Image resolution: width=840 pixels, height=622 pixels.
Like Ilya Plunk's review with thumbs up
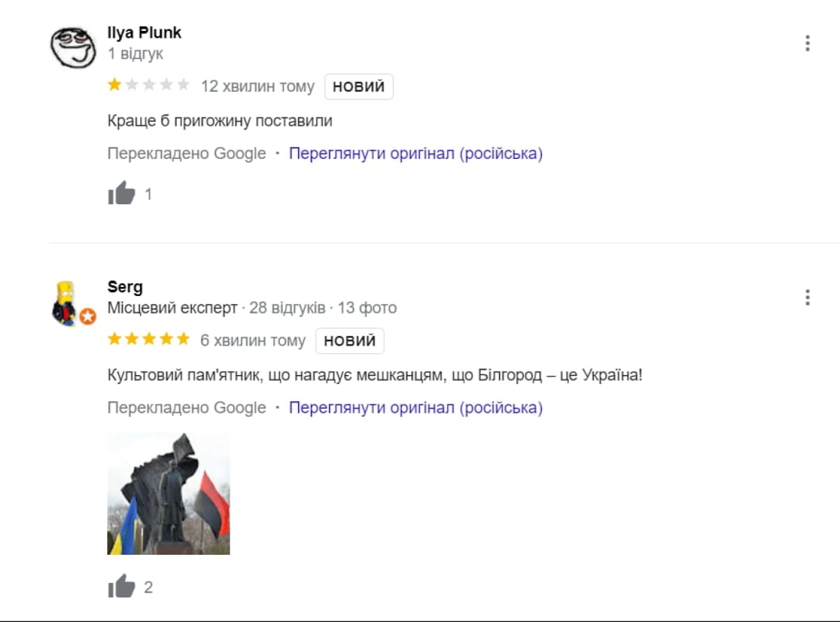(121, 193)
